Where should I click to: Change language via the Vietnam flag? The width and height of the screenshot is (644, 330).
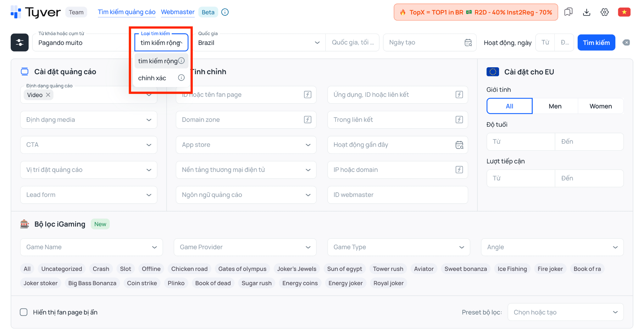point(624,12)
